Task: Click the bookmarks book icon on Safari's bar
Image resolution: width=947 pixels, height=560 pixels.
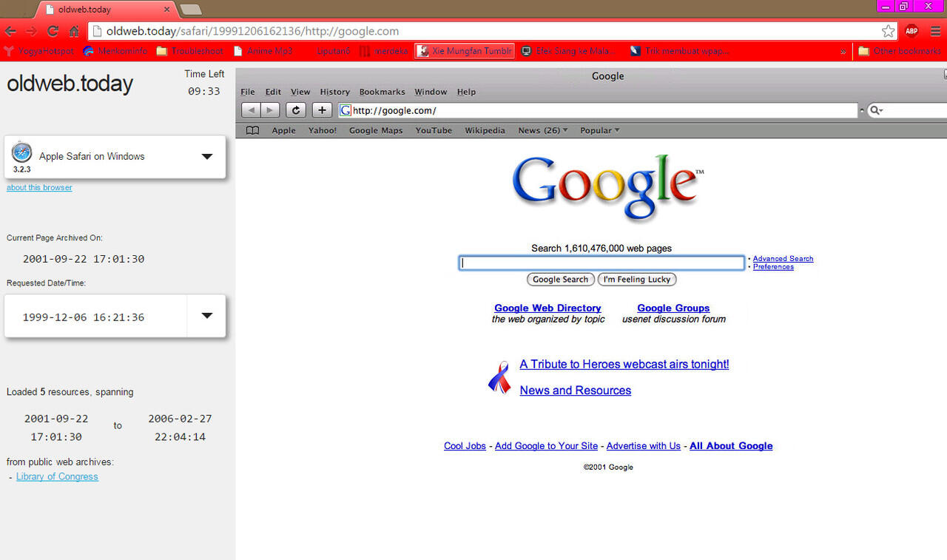Action: click(252, 130)
